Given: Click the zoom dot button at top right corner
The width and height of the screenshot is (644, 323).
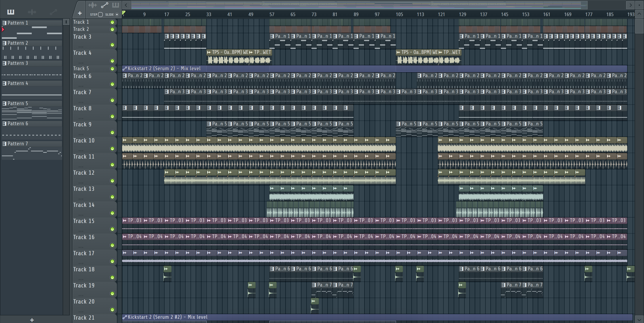Looking at the screenshot, I should pos(639,5).
